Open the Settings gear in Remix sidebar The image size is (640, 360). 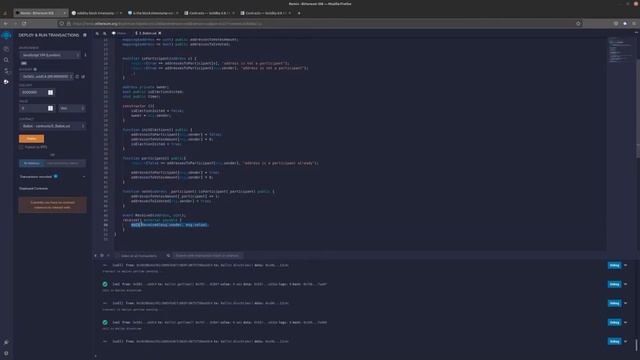tap(6, 353)
